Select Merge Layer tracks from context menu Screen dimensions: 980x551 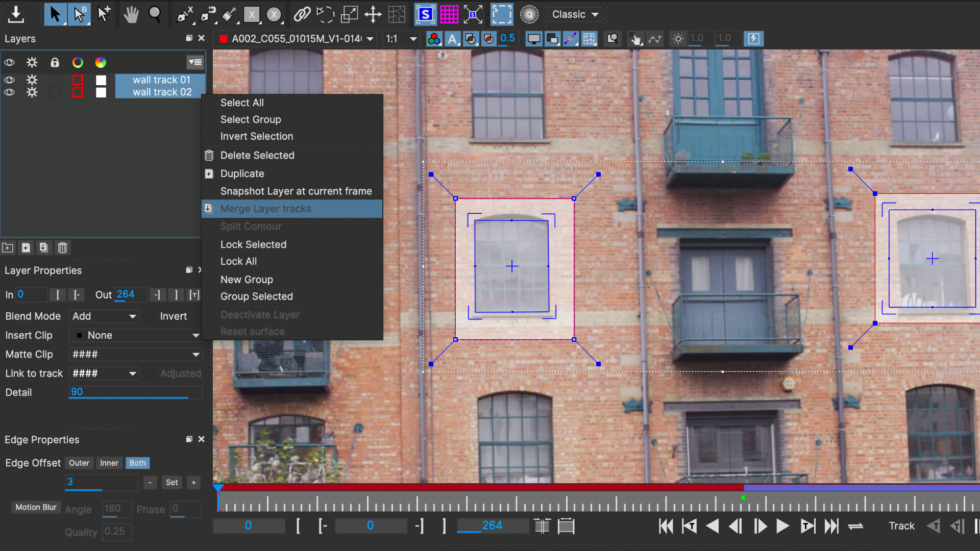click(265, 208)
